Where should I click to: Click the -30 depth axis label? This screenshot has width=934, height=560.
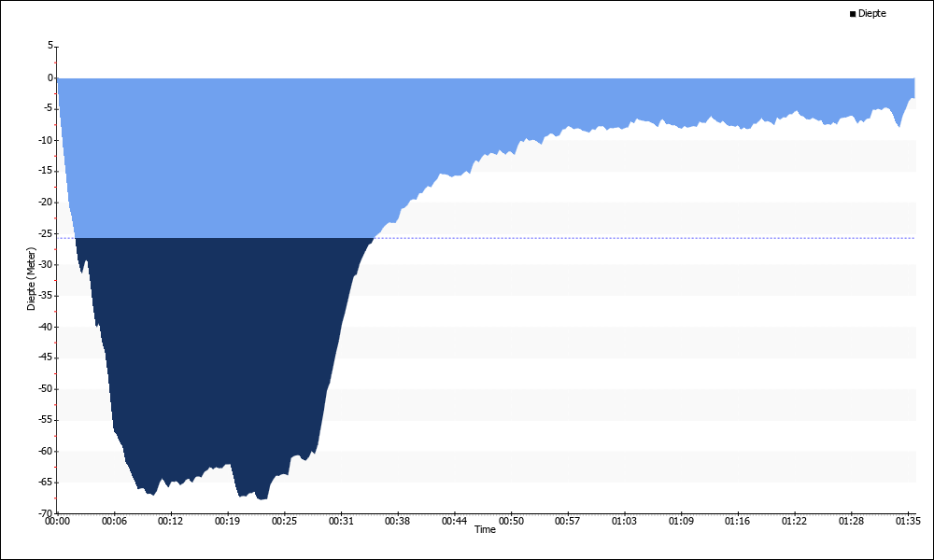pos(46,264)
